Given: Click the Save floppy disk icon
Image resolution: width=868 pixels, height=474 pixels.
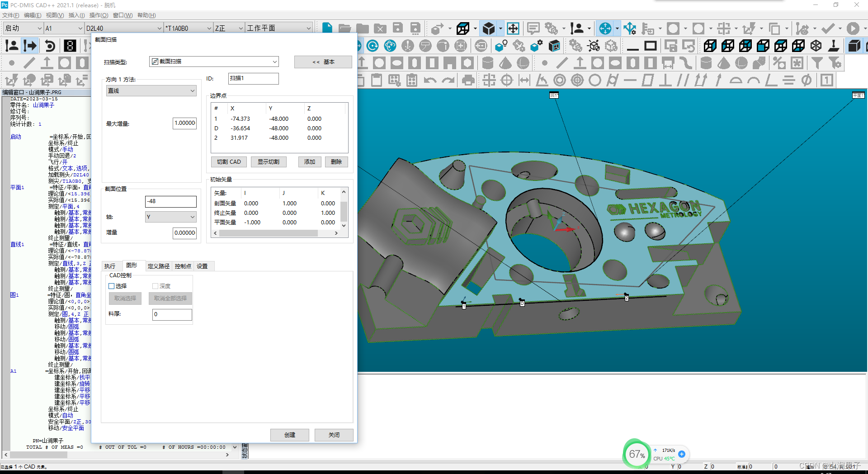Looking at the screenshot, I should (x=398, y=28).
